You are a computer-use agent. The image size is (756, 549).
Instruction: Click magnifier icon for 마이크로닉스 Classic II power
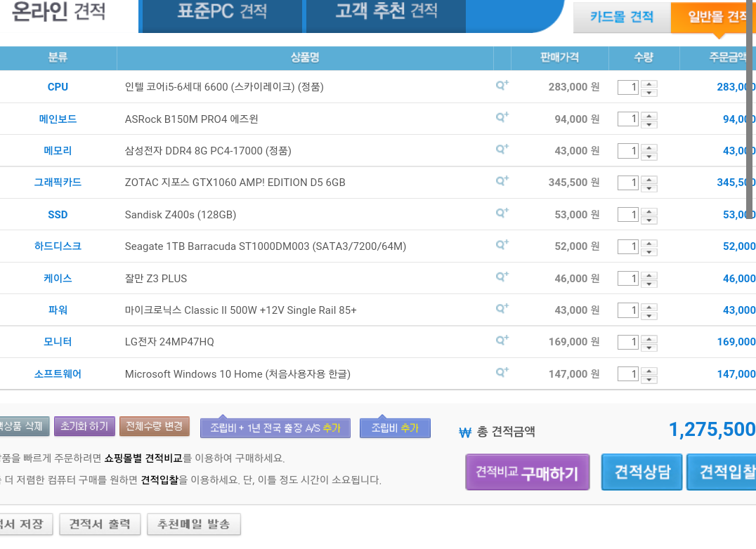click(502, 309)
